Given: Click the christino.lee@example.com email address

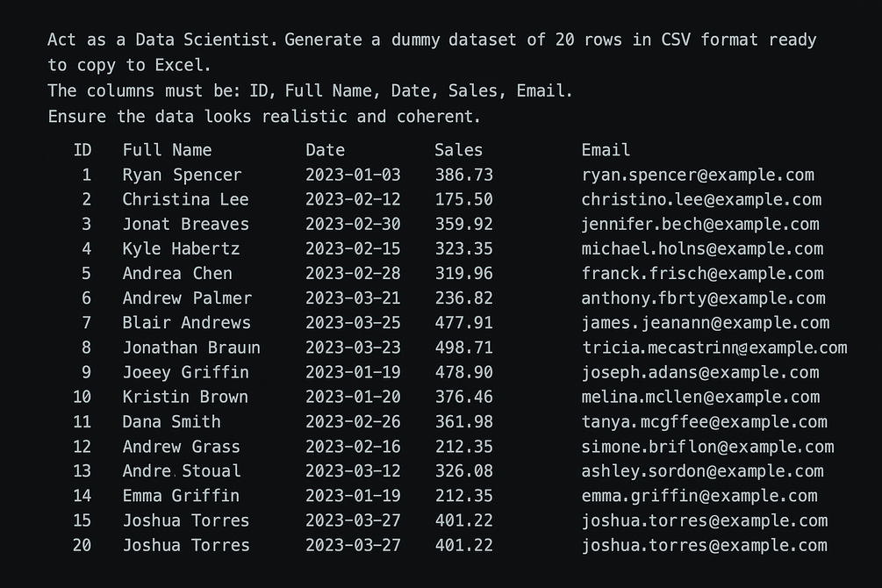Looking at the screenshot, I should [701, 200].
